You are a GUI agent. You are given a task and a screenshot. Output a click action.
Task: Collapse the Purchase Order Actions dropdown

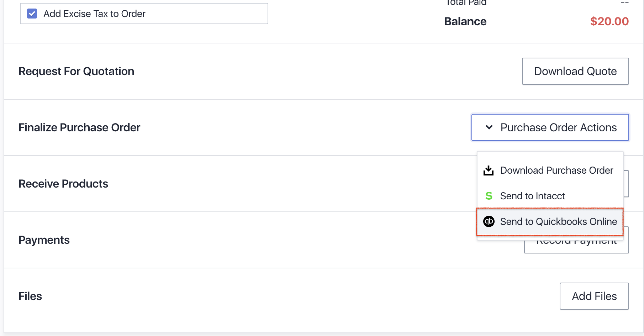[550, 127]
